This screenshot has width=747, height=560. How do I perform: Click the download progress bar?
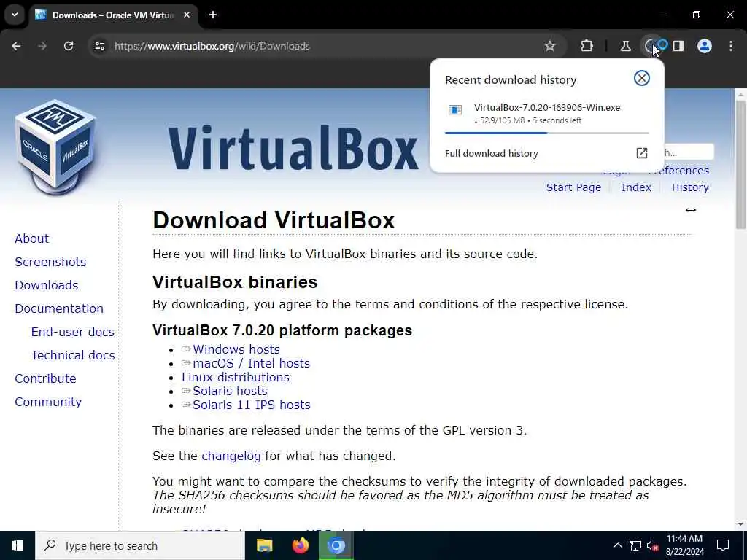click(x=547, y=133)
